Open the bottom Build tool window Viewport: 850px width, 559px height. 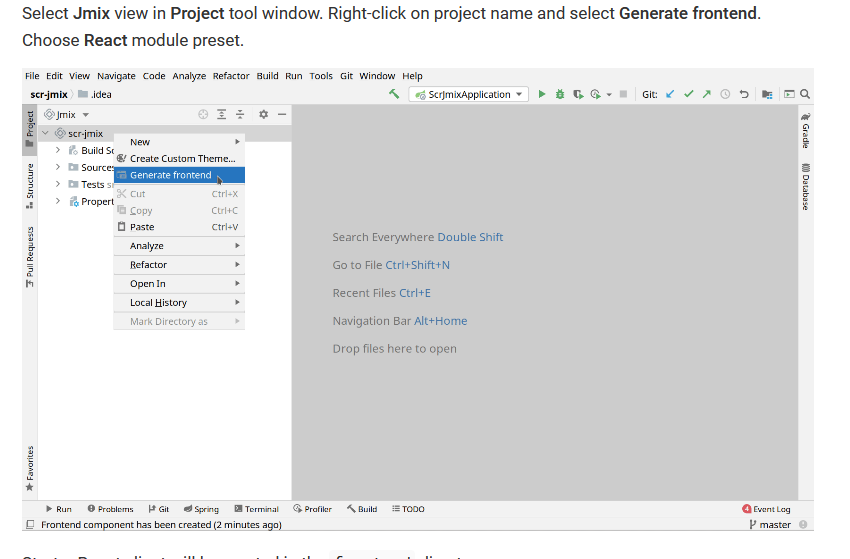[362, 509]
